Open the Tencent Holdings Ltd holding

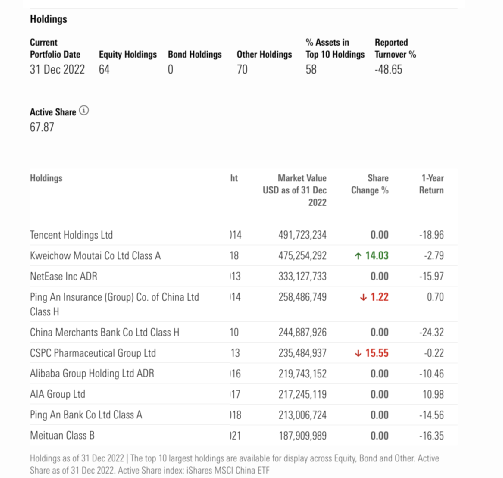(71, 235)
